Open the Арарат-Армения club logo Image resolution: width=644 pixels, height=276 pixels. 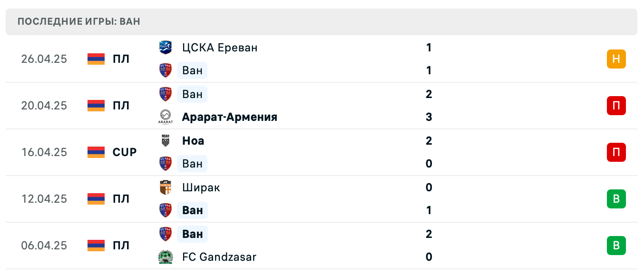[166, 117]
